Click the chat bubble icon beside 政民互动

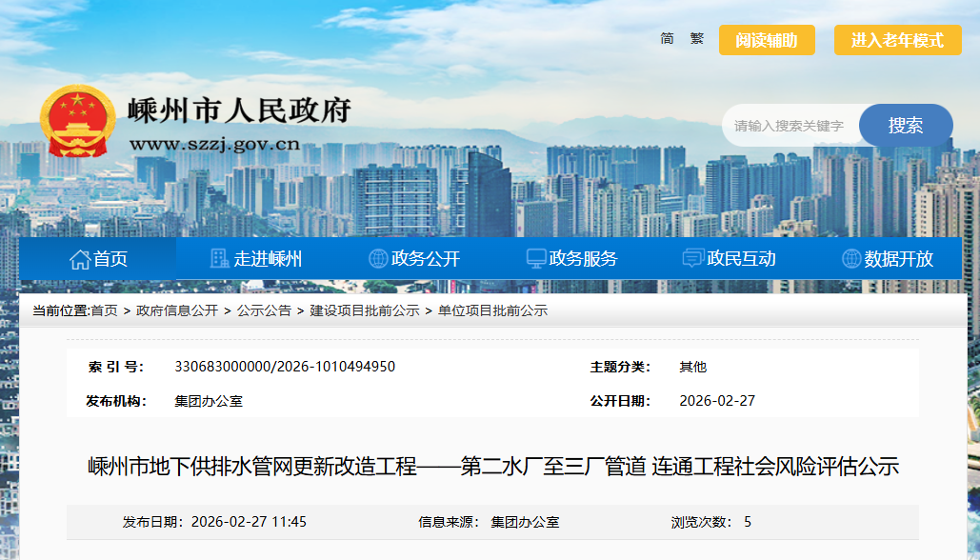(x=693, y=259)
